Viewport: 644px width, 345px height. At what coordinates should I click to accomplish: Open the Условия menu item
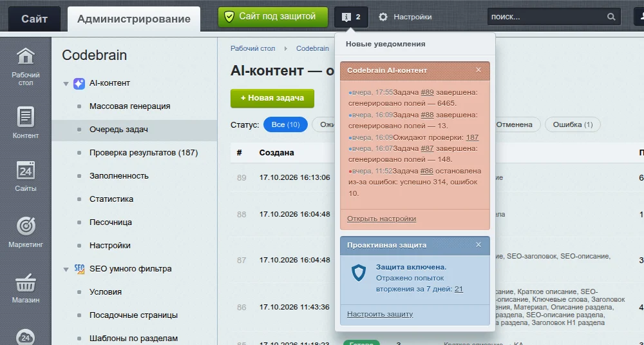[x=106, y=292]
